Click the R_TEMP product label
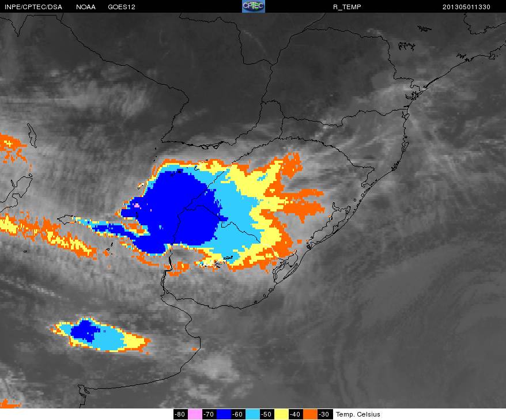 347,7
